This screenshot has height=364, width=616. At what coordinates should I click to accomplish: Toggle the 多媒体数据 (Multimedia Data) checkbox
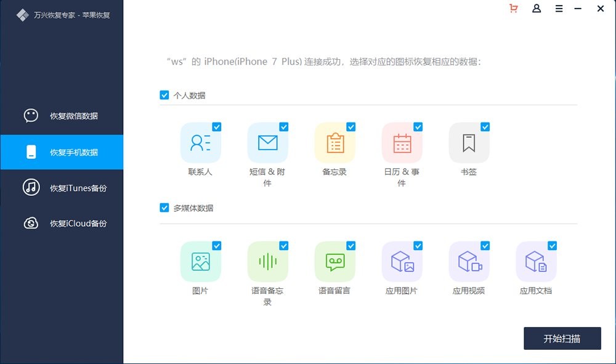coord(164,208)
